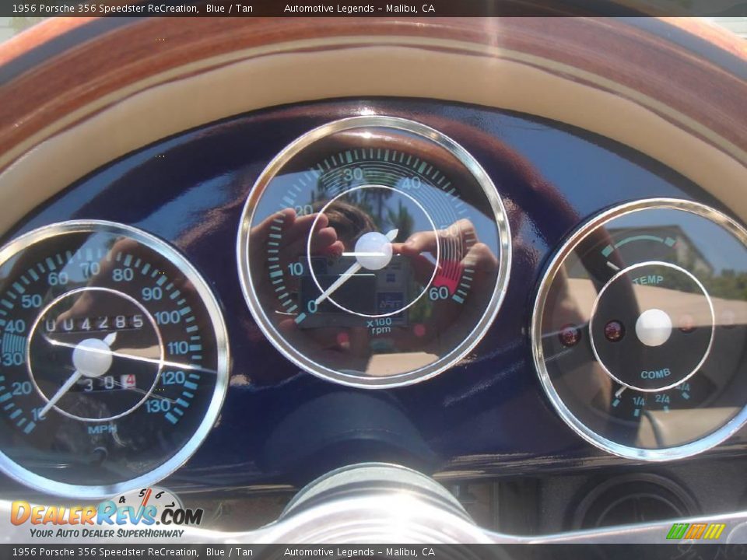Select the tachometer center needle hub
747x560 pixels.
coord(371,247)
